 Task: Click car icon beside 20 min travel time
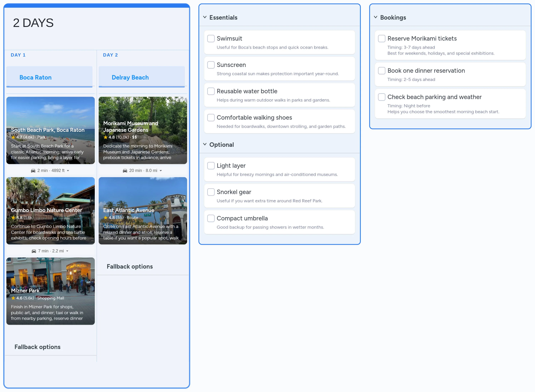point(125,171)
